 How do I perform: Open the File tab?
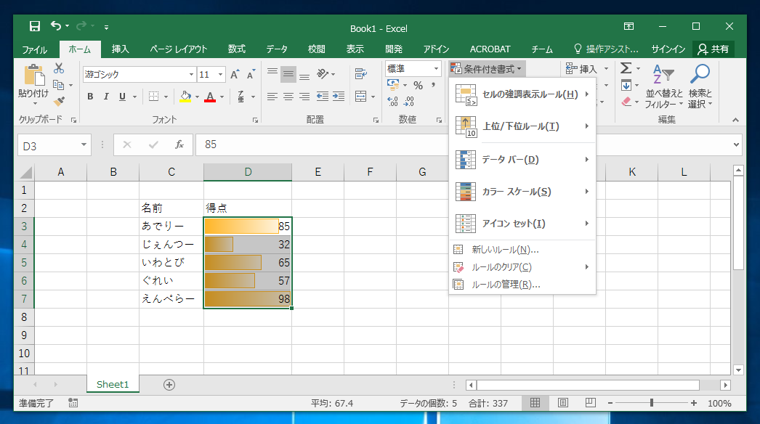point(34,49)
